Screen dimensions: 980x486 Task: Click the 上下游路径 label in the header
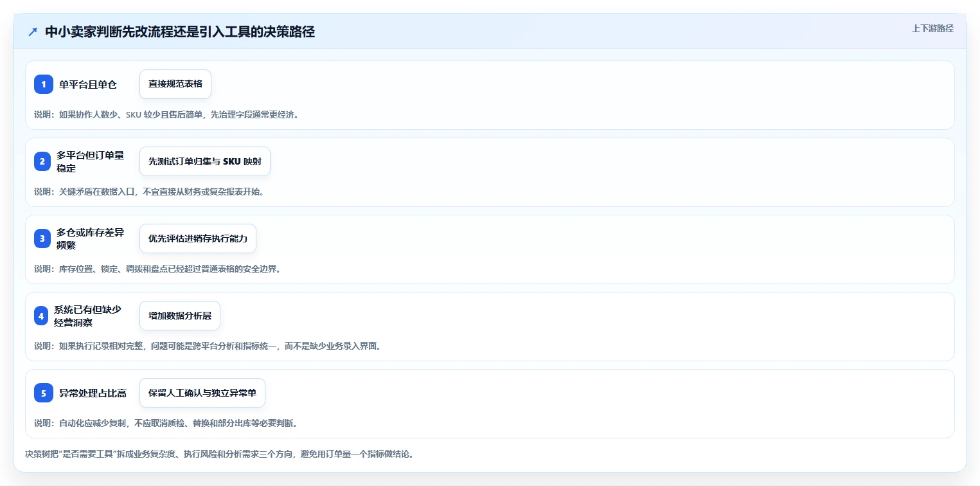(x=932, y=28)
